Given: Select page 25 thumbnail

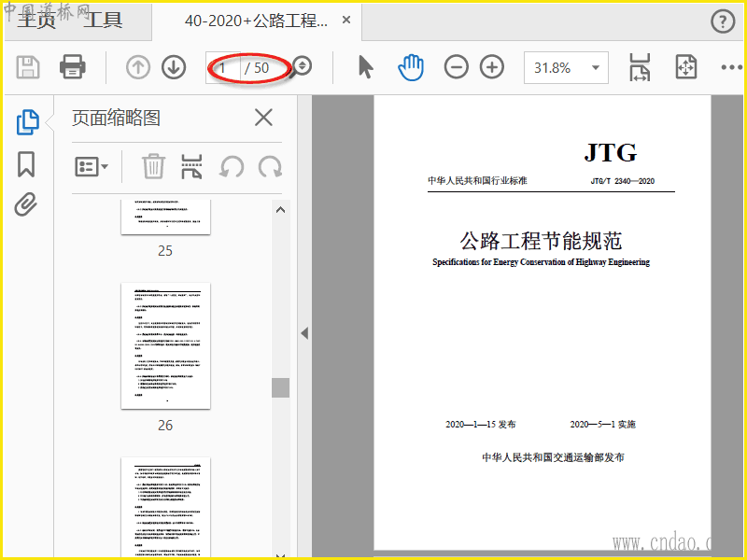Looking at the screenshot, I should coord(166,217).
